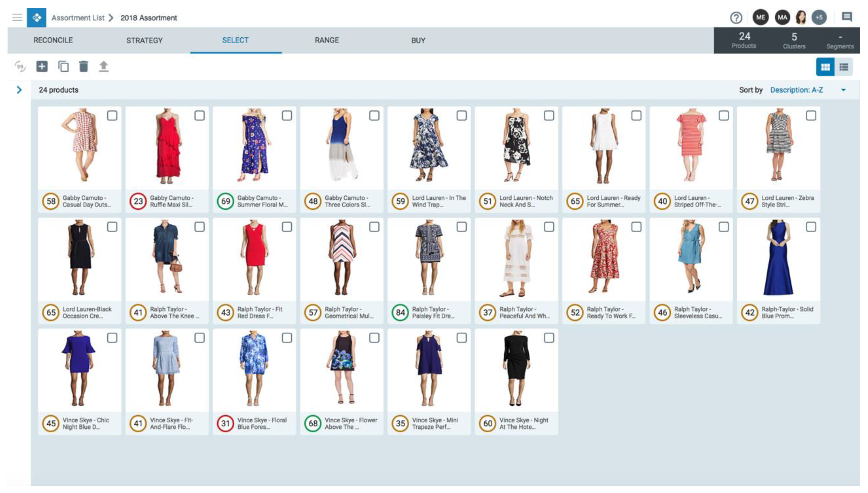This screenshot has height=493, width=868.
Task: Click the upload arrow icon
Action: [104, 66]
